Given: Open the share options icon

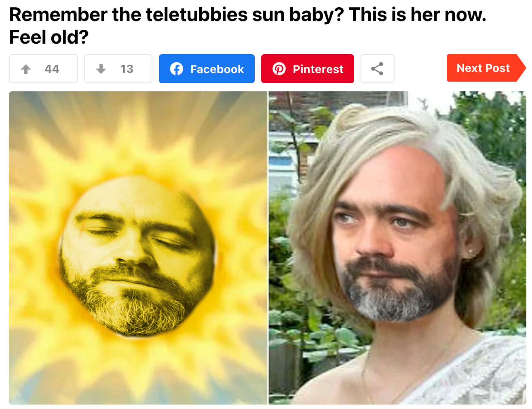Looking at the screenshot, I should [377, 69].
